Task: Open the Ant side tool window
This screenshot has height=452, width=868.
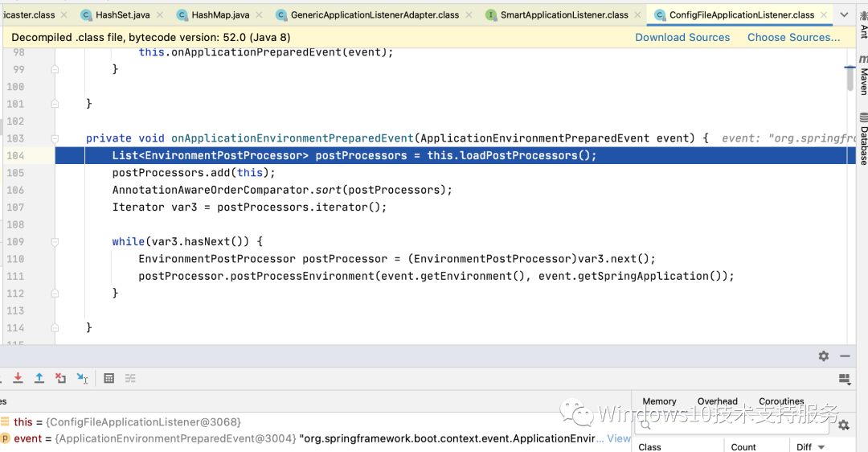Action: 863,25
